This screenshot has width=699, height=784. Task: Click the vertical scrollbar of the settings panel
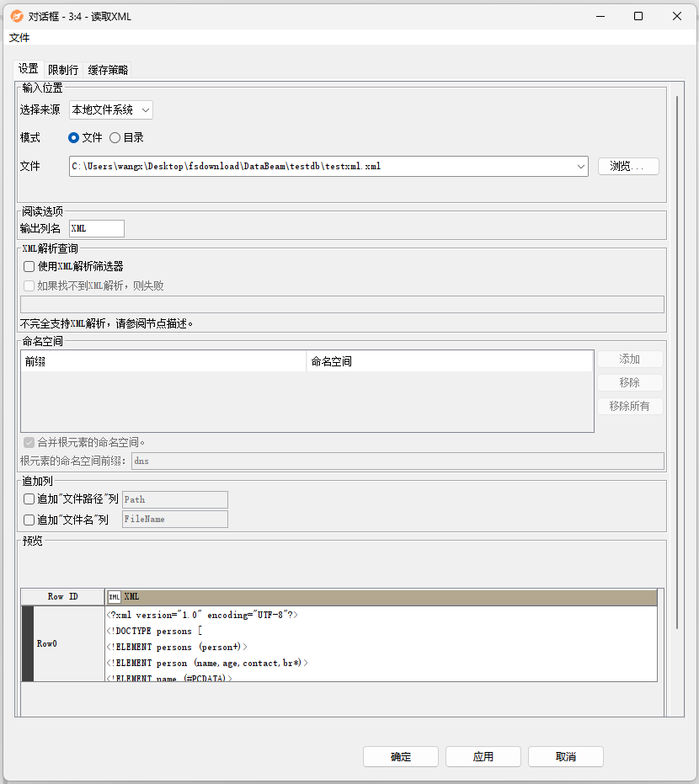(x=676, y=337)
